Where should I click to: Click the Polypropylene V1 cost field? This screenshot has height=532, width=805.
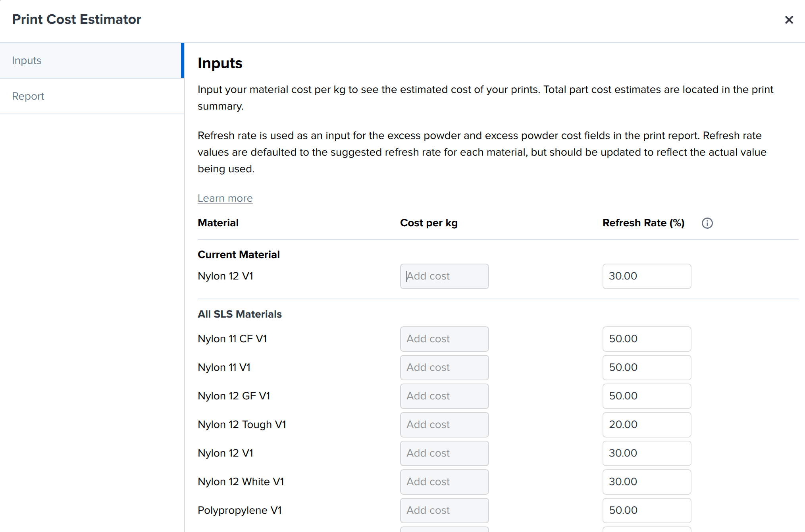tap(444, 511)
